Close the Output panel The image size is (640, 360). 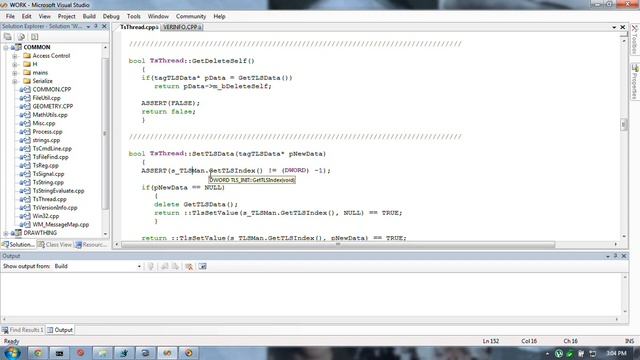pyautogui.click(x=624, y=256)
